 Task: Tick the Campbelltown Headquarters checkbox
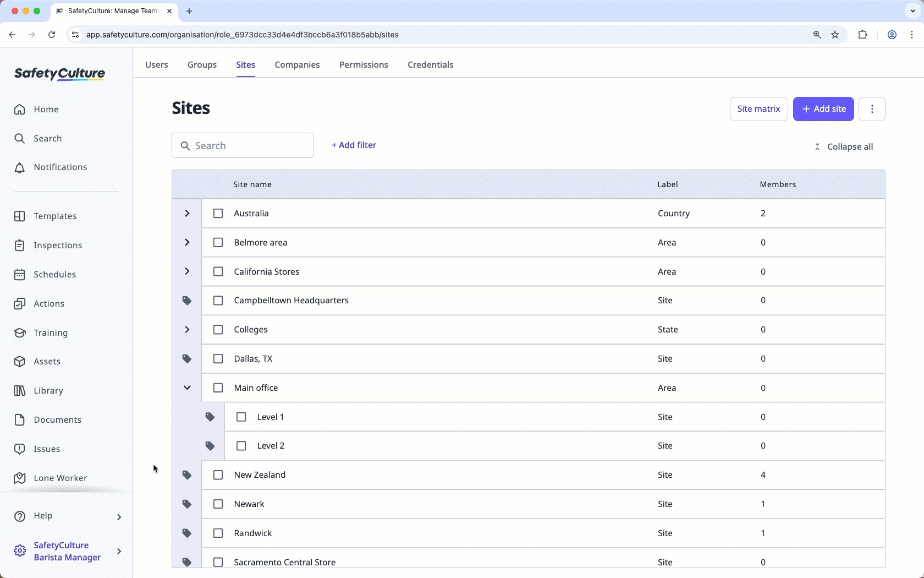[x=218, y=301]
